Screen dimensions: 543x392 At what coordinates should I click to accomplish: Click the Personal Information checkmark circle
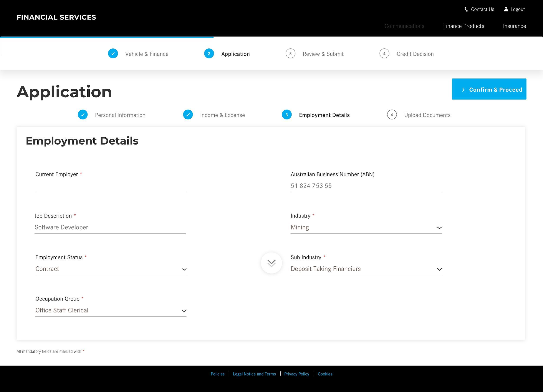(x=83, y=115)
